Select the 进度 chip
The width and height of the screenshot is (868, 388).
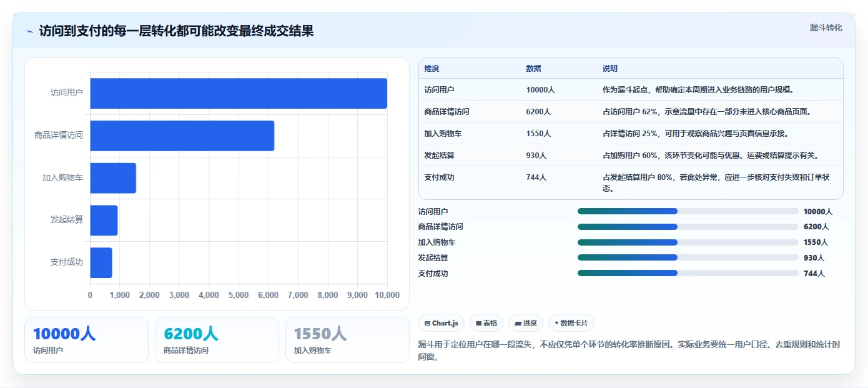(526, 323)
